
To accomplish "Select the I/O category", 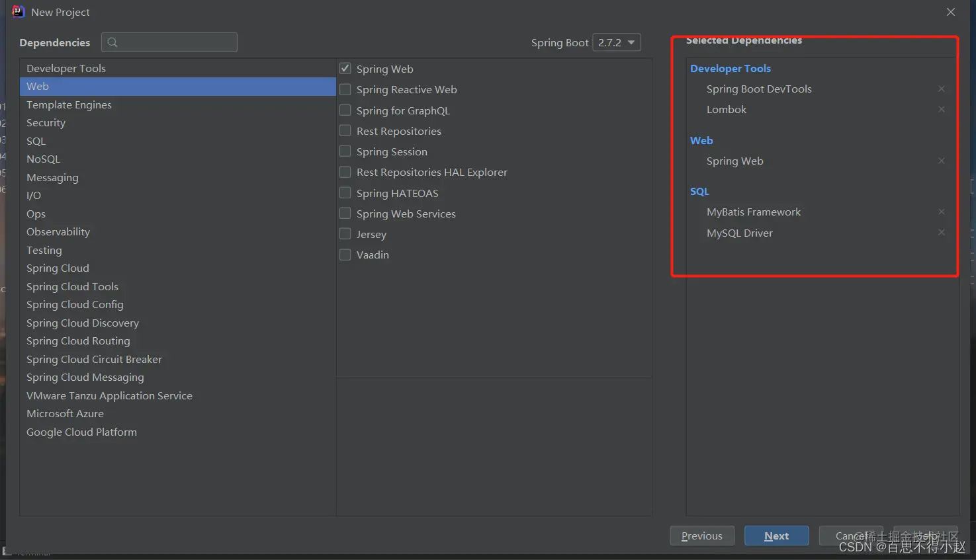I will coord(178,196).
